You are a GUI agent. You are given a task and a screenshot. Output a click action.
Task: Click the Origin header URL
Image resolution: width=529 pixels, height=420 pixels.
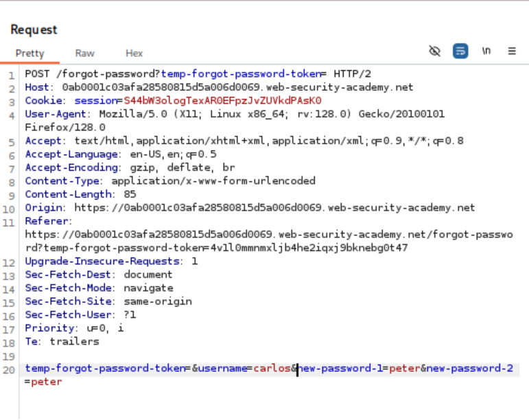pyautogui.click(x=274, y=208)
